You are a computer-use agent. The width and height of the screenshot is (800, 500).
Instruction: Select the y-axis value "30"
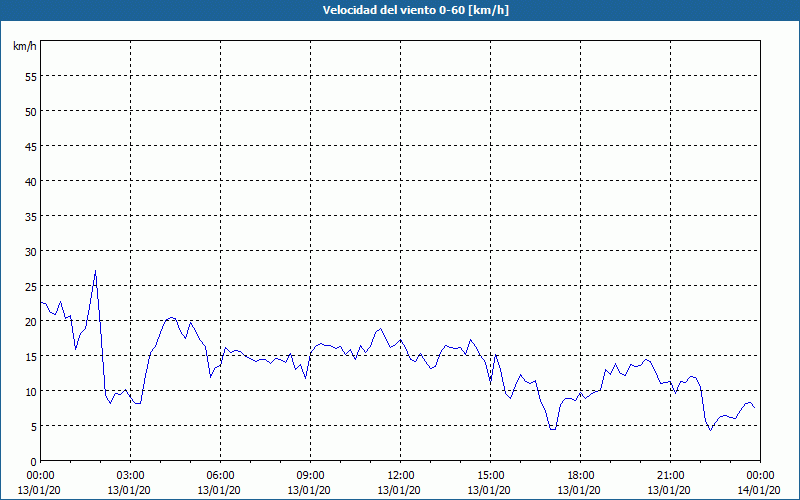click(x=31, y=252)
